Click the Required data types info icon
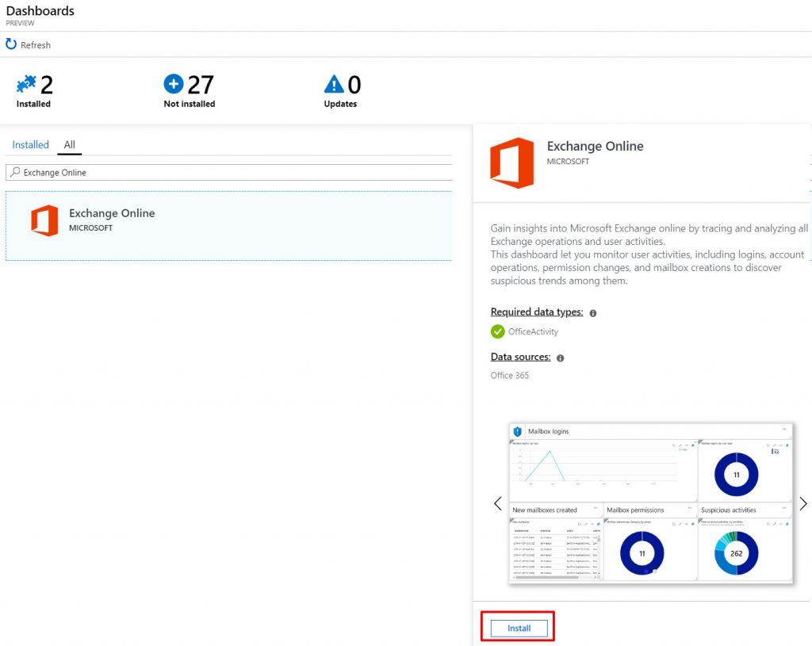 coord(593,313)
